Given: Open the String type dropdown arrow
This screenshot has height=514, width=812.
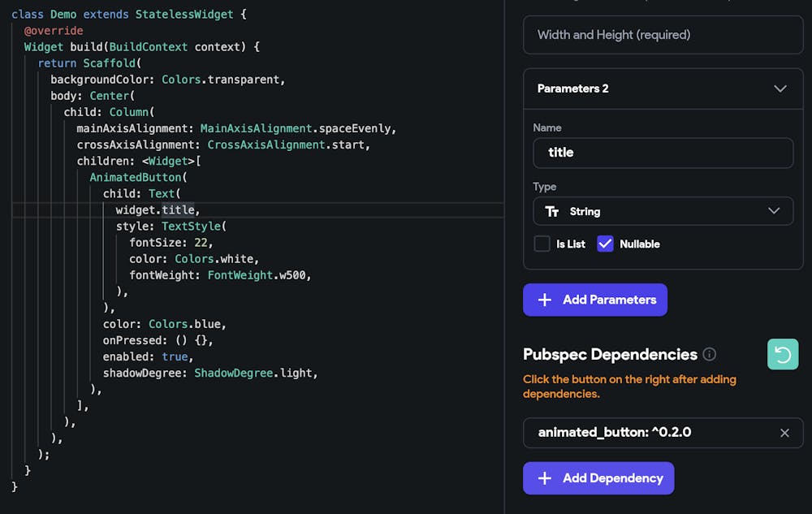Looking at the screenshot, I should tap(774, 211).
